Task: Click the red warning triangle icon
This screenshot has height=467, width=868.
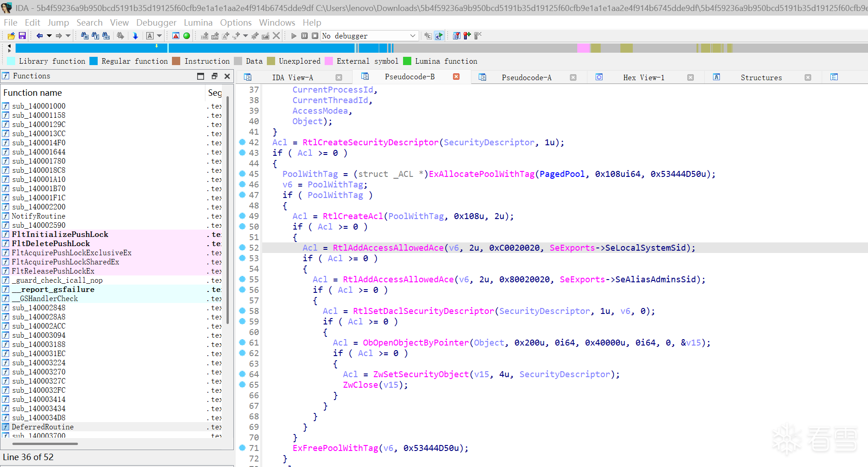Action: [176, 36]
